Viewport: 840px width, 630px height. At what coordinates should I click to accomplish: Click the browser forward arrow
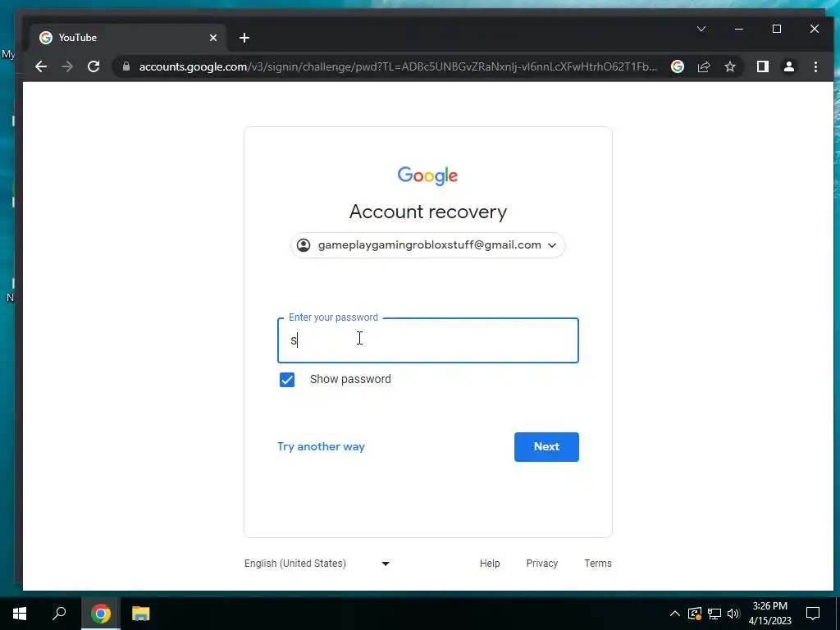coord(67,66)
